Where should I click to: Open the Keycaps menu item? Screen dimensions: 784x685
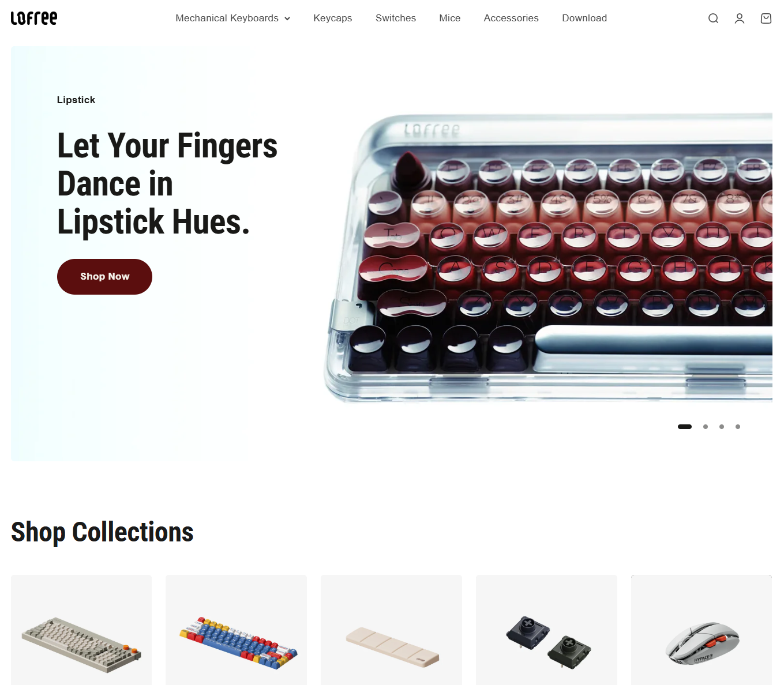pyautogui.click(x=333, y=18)
